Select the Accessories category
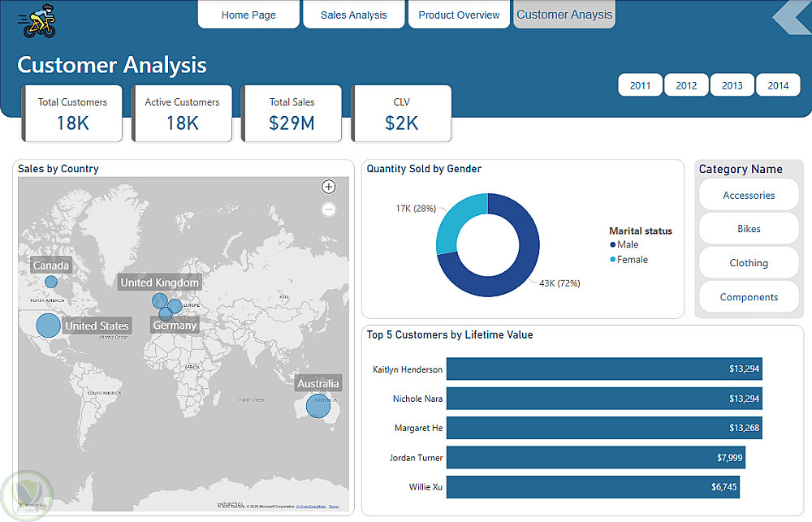The width and height of the screenshot is (812, 522). (x=749, y=195)
